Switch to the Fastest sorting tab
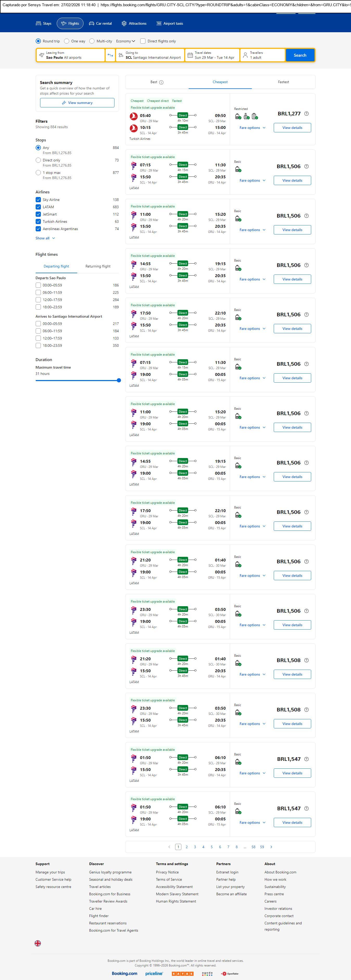Screen dimensions: 351x980 click(x=283, y=82)
